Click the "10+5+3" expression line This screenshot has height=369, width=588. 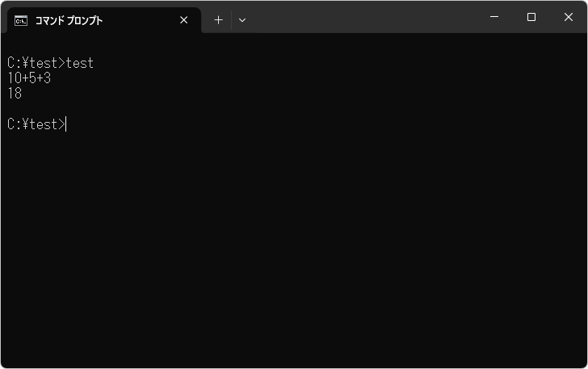pos(29,78)
